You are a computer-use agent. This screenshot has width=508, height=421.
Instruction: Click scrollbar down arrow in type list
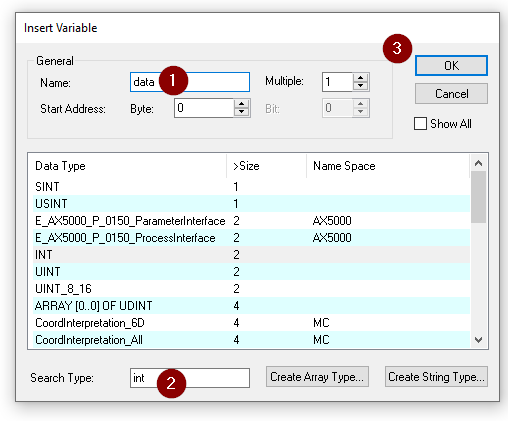coord(479,340)
